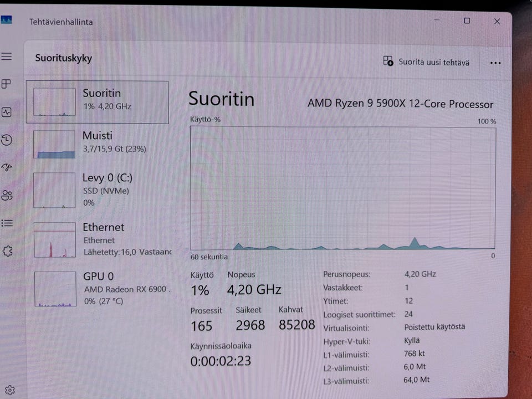Click the Hyper-V-tuki value Kyllä
532x399 pixels.
[x=412, y=340]
